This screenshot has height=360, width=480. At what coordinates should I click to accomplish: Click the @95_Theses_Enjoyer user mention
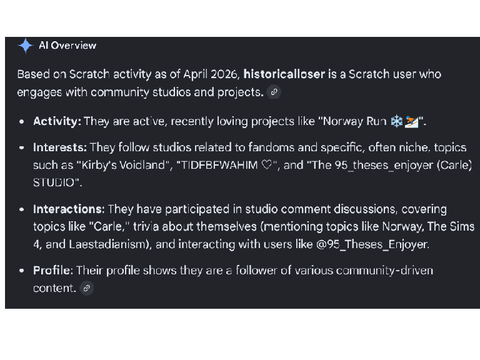click(372, 245)
